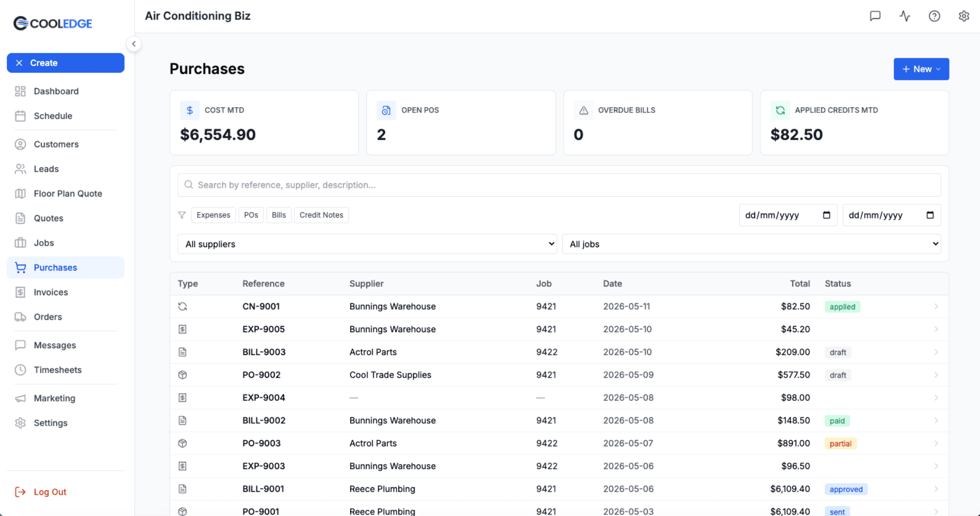Viewport: 980px width, 516px height.
Task: Toggle the Credit Notes filter chip
Action: click(x=321, y=215)
